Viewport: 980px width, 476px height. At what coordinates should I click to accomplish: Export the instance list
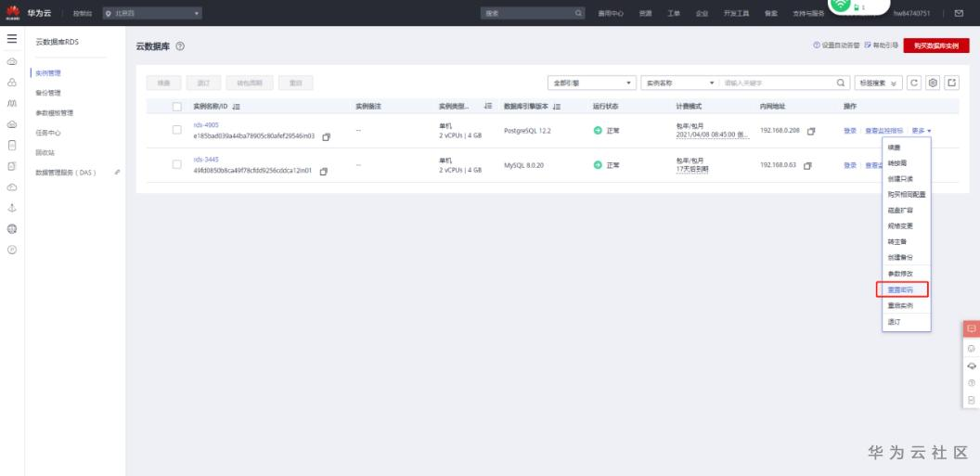952,84
